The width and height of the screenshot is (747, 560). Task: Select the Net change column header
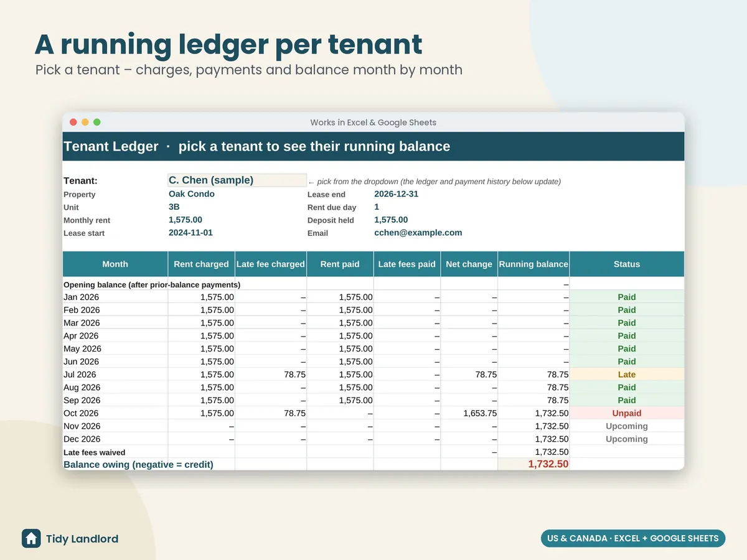[x=469, y=264]
